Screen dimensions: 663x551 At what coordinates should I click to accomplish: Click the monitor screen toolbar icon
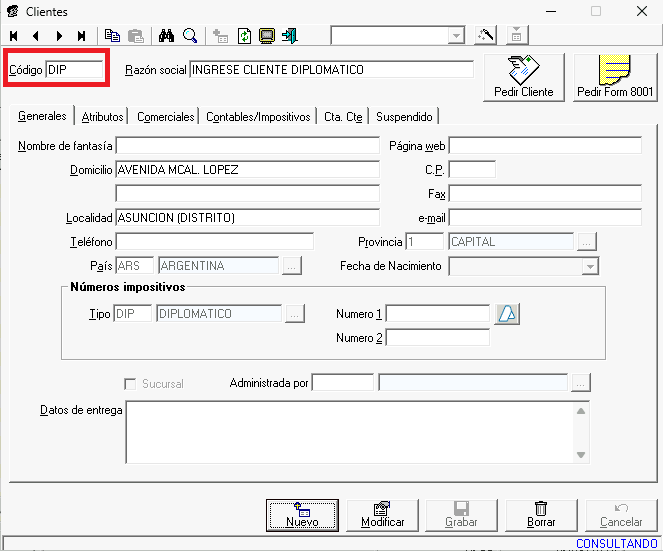pos(267,36)
